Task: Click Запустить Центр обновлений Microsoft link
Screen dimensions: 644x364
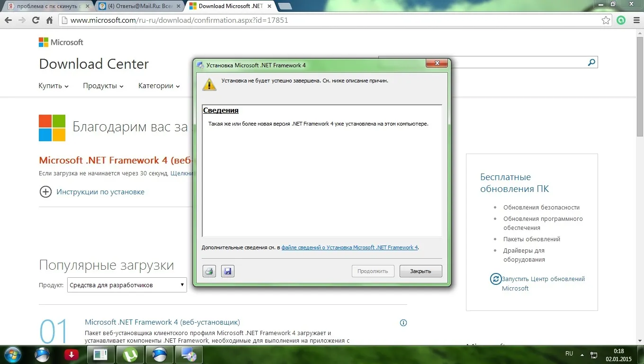Action: [x=543, y=283]
